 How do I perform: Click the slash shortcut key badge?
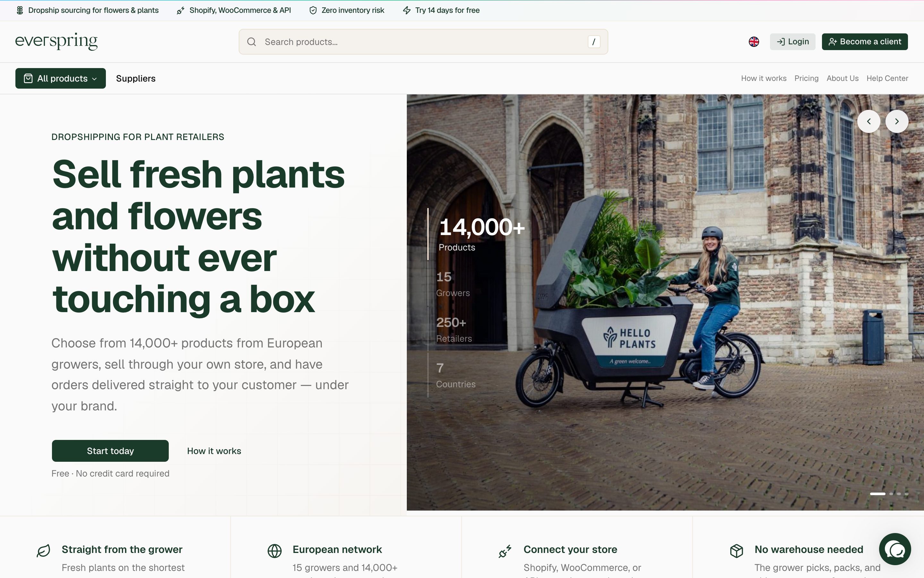pos(594,42)
